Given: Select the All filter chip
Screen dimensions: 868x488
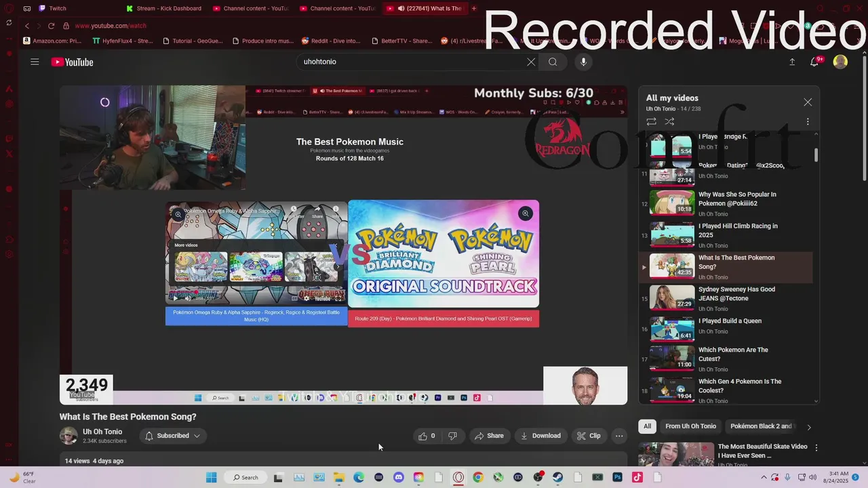Looking at the screenshot, I should tap(647, 426).
